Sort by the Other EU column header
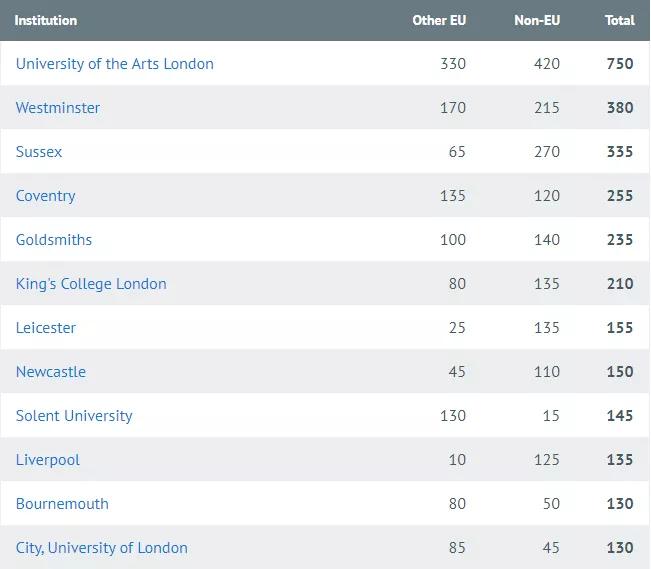The width and height of the screenshot is (651, 569). (439, 20)
